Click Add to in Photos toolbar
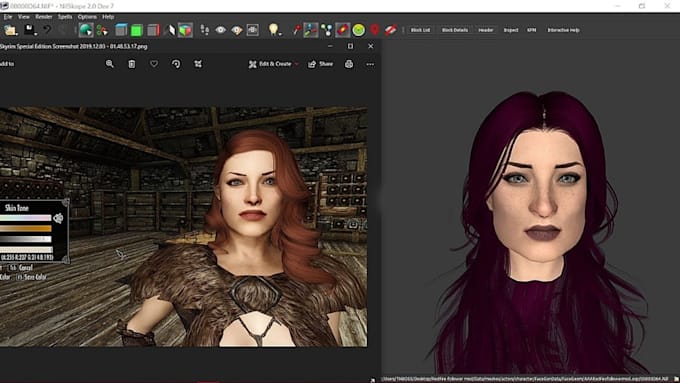 [x=7, y=64]
